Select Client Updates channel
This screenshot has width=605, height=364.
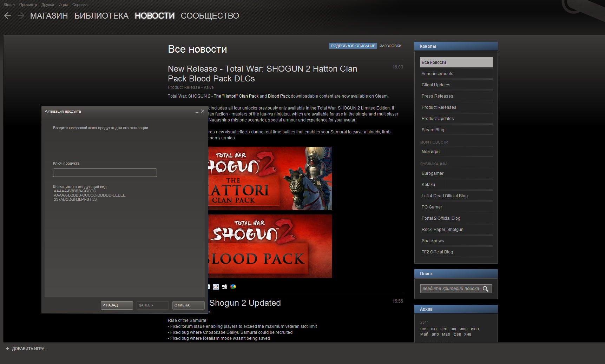457,85
